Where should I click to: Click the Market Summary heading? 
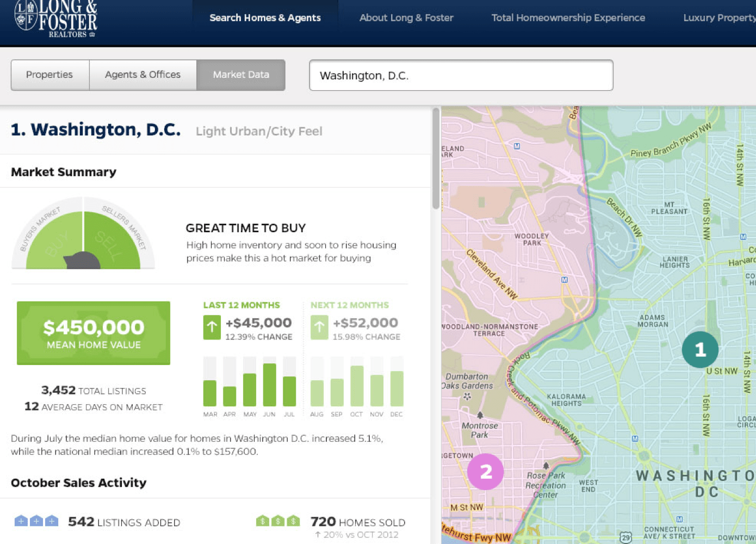point(64,172)
